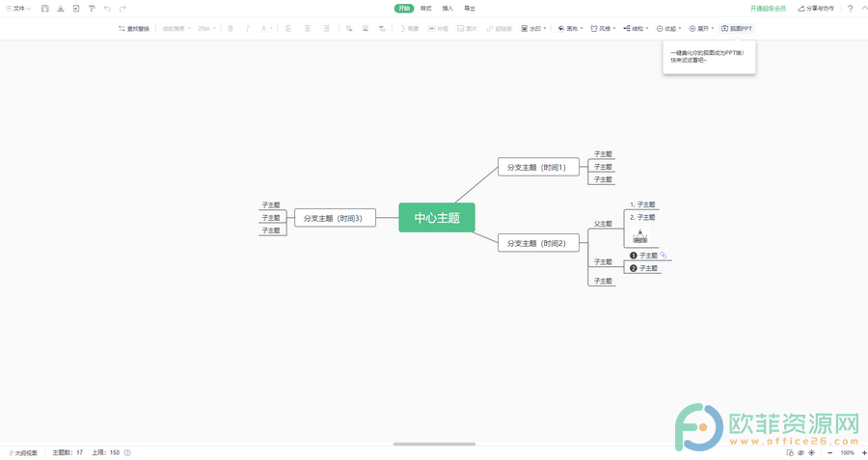Open the font color A dropdown
Image resolution: width=868 pixels, height=460 pixels.
tap(266, 28)
